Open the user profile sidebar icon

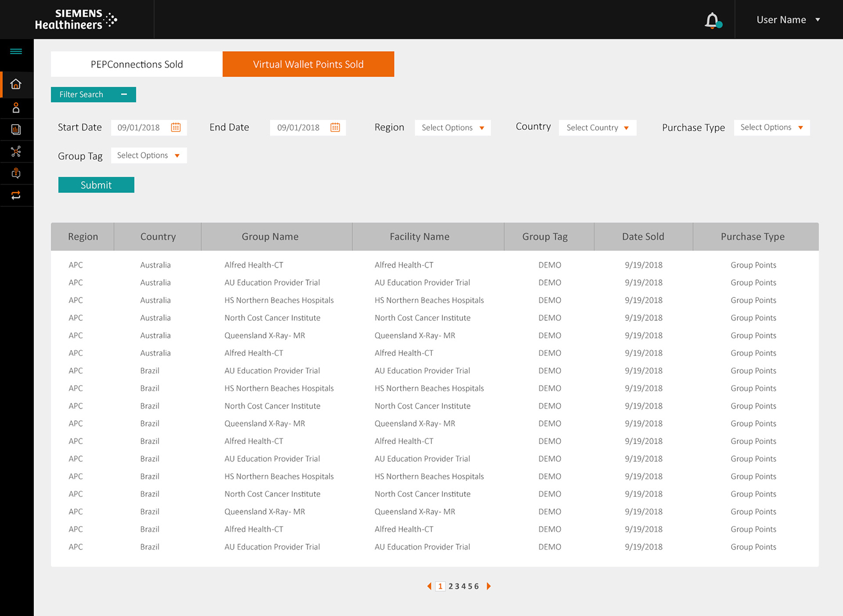(x=16, y=107)
